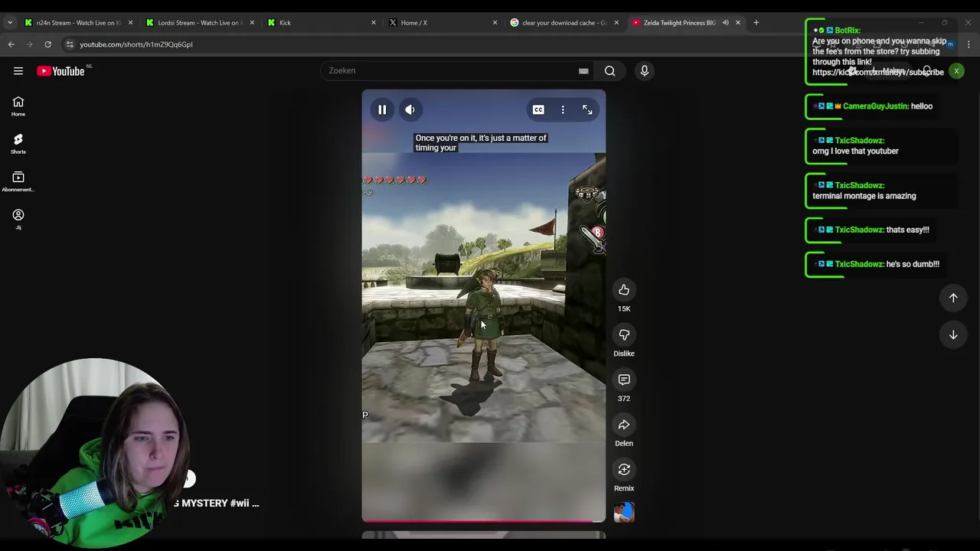Click TxicShadowz 'he's so dumb!!!' message

point(913,264)
